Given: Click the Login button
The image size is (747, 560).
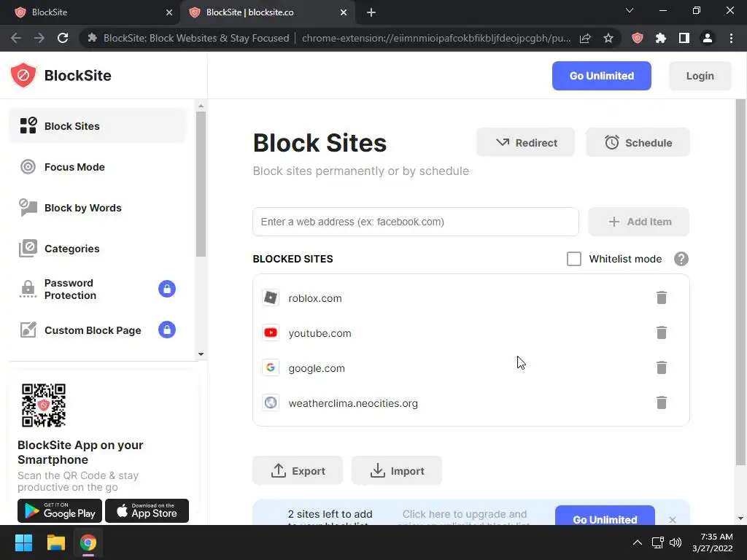Looking at the screenshot, I should [700, 76].
